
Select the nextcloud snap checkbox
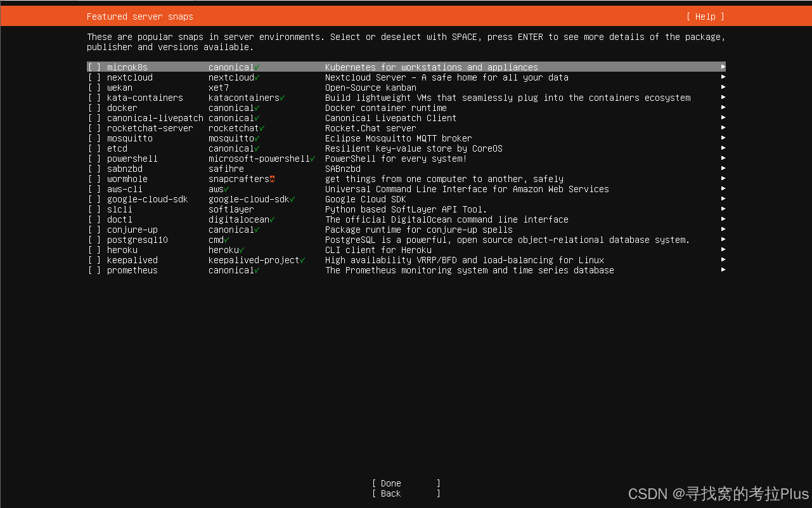click(x=94, y=77)
